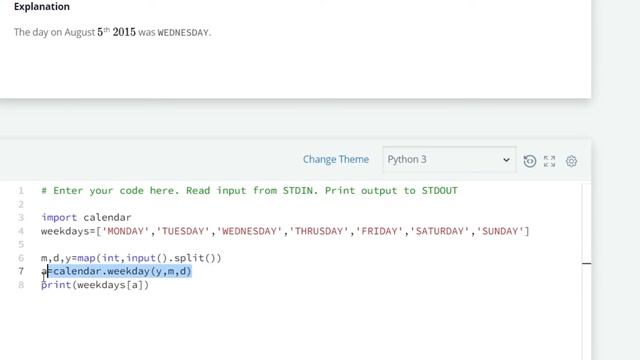The width and height of the screenshot is (640, 360).
Task: Click the August 5th 2015 explanation sentence
Action: click(x=113, y=32)
